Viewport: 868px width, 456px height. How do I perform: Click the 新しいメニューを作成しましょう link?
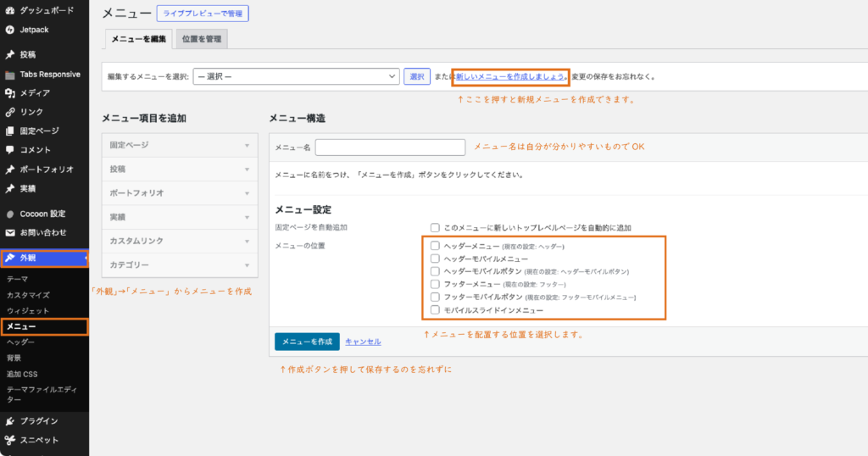(511, 76)
